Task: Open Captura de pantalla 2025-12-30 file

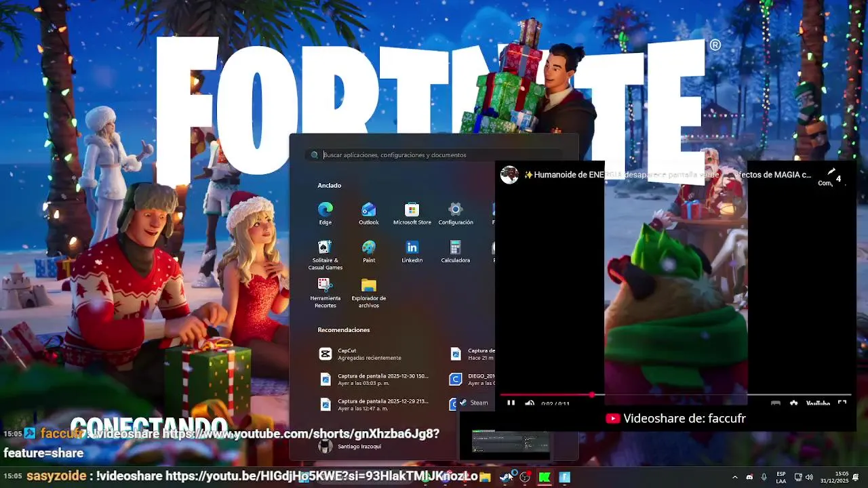Action: (374, 379)
